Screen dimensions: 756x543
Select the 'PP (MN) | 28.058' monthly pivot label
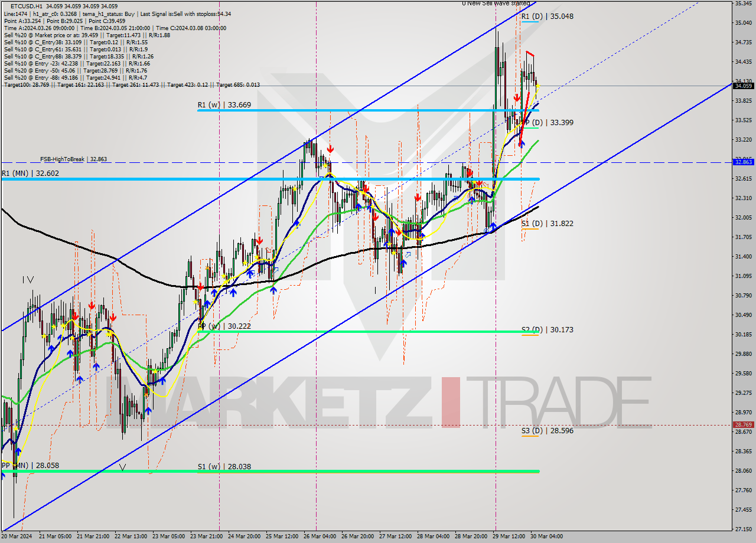tap(30, 466)
